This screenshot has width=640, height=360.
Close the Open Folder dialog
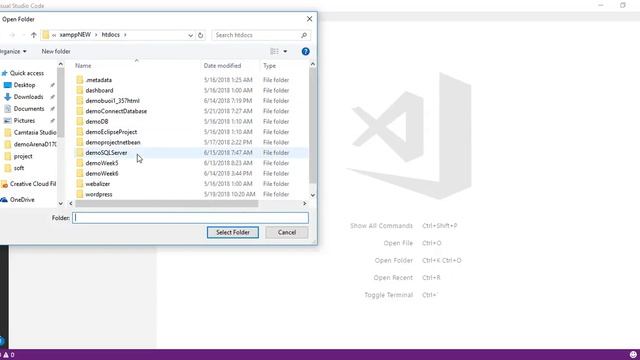309,19
